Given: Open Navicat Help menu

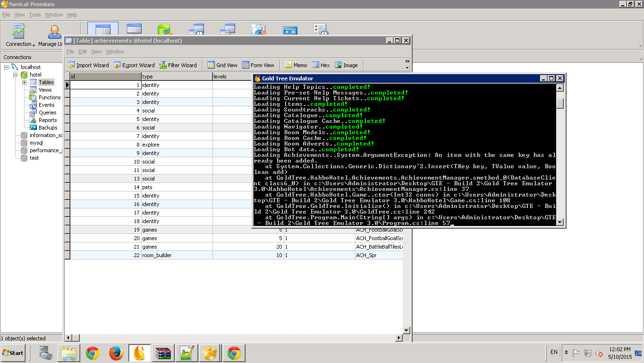Looking at the screenshot, I should tap(72, 15).
